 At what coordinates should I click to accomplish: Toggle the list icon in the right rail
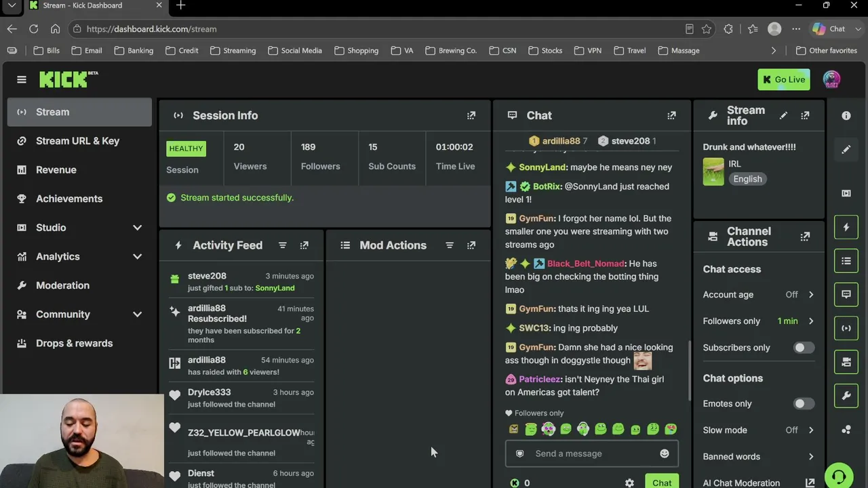click(x=846, y=261)
